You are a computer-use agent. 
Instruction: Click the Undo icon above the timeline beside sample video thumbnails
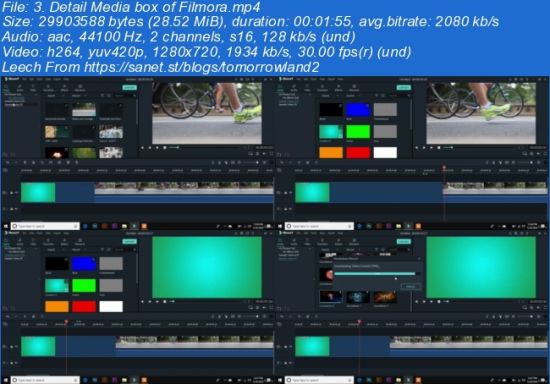pos(8,163)
